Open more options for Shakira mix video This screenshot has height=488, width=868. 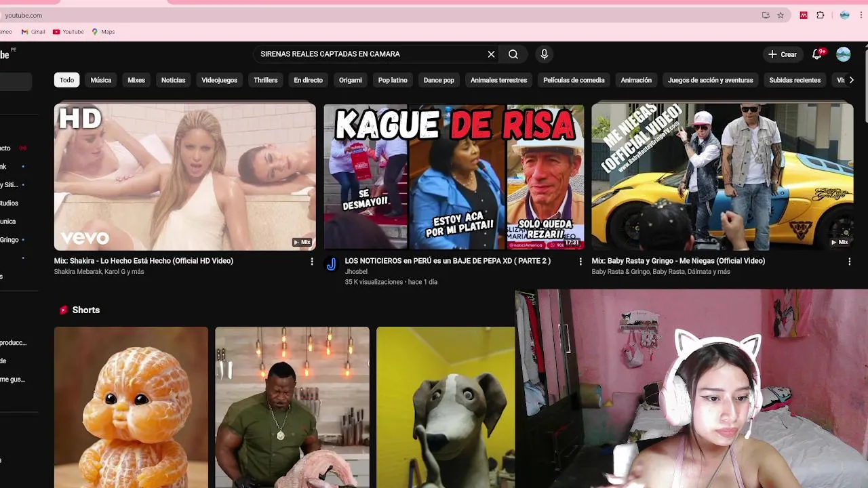click(312, 261)
